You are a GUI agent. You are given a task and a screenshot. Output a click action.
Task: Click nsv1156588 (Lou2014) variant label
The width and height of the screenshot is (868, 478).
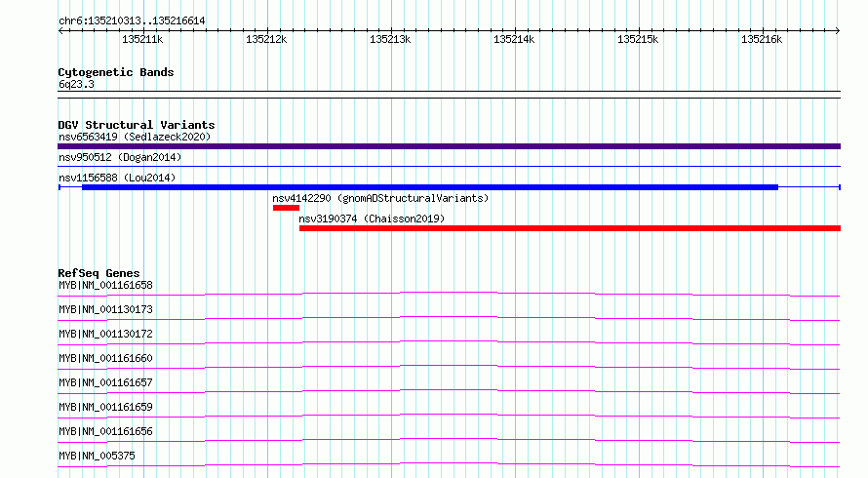117,178
